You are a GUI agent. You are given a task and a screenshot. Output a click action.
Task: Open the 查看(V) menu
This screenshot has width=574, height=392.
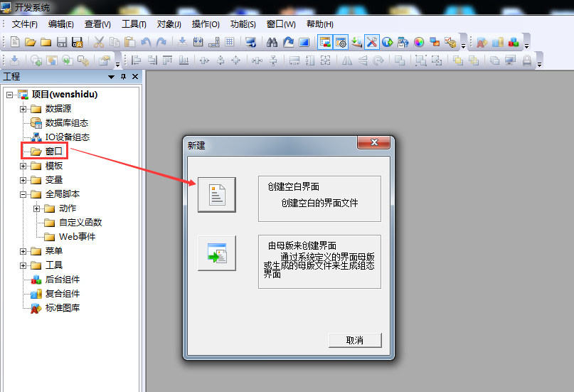tap(97, 24)
